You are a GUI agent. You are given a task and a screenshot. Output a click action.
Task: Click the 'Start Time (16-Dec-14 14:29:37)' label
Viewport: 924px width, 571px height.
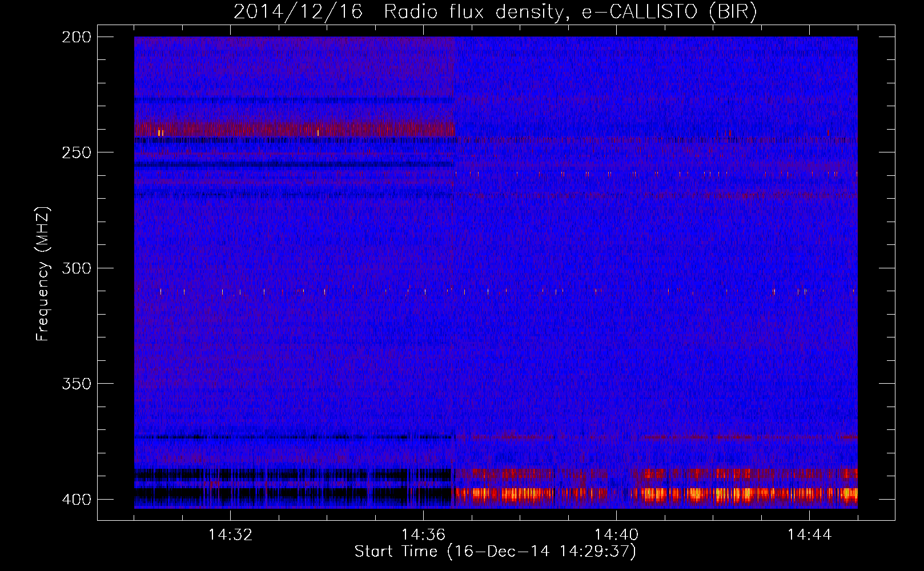[x=495, y=552]
